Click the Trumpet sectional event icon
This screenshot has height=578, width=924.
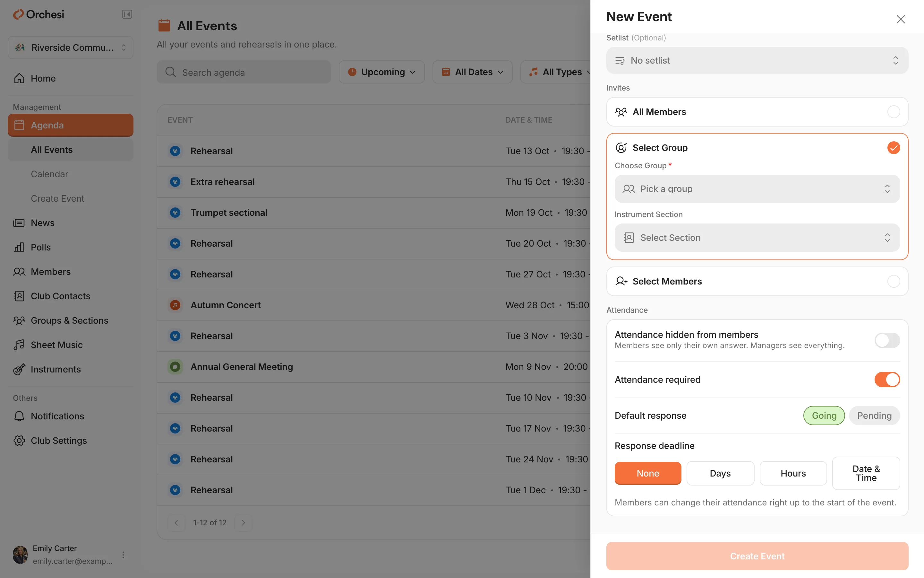point(175,213)
